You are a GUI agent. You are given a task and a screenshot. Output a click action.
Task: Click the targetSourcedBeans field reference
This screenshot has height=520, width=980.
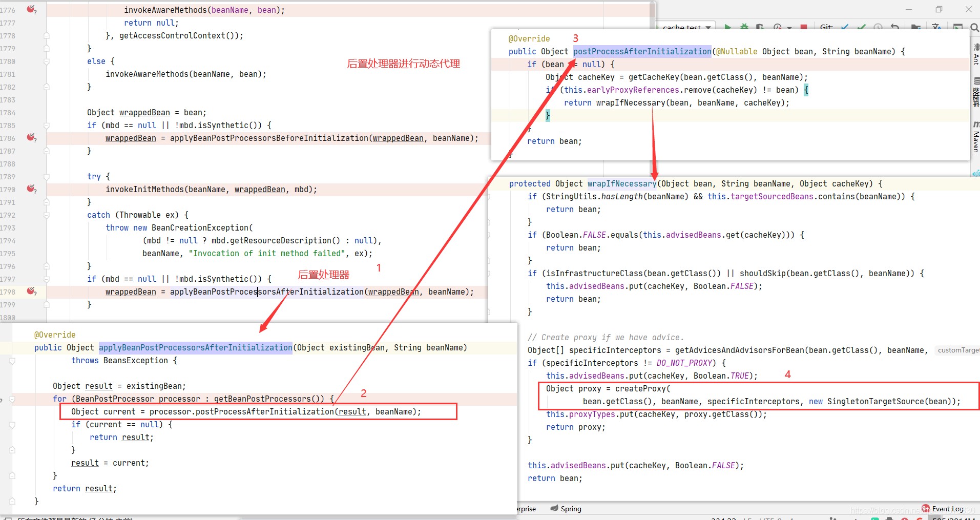click(x=772, y=196)
